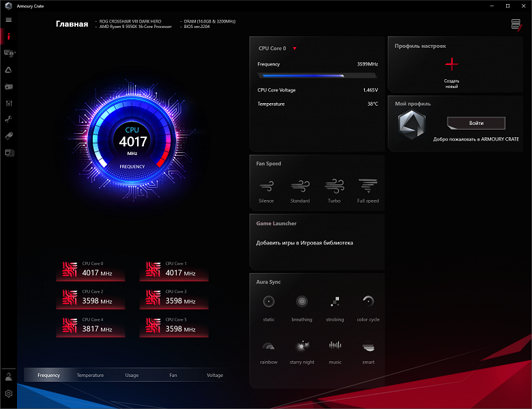Click the 38°C temperature value
The height and width of the screenshot is (409, 532).
[372, 104]
